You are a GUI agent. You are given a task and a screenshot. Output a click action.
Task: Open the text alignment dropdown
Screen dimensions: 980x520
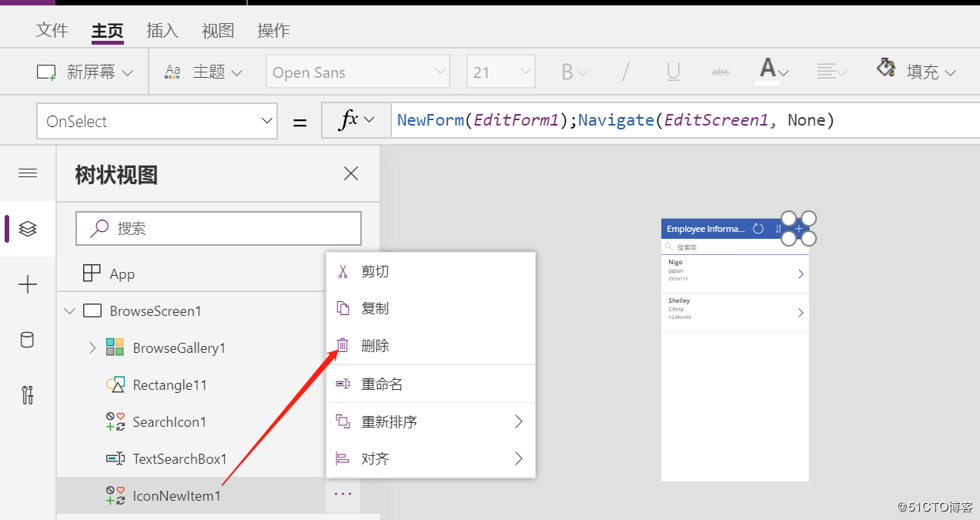click(831, 72)
